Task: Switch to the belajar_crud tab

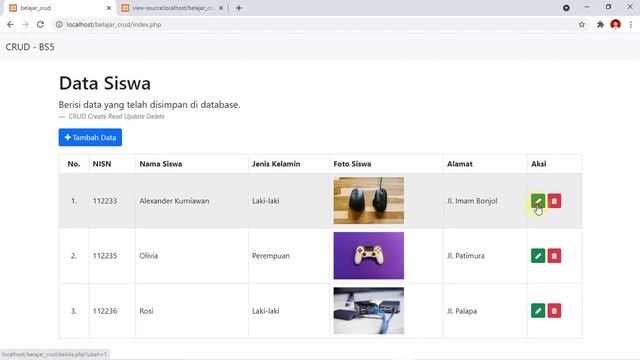Action: click(x=60, y=8)
